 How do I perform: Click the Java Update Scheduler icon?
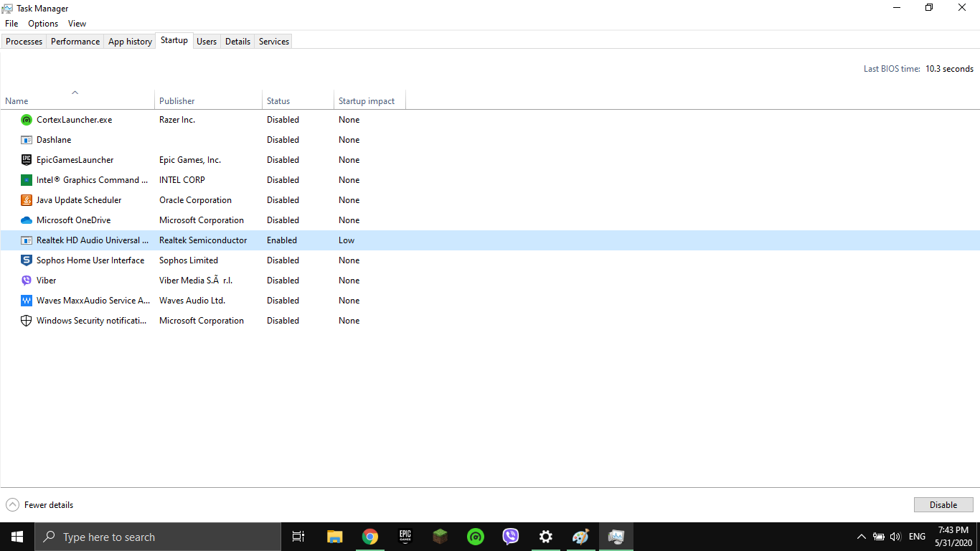[27, 200]
